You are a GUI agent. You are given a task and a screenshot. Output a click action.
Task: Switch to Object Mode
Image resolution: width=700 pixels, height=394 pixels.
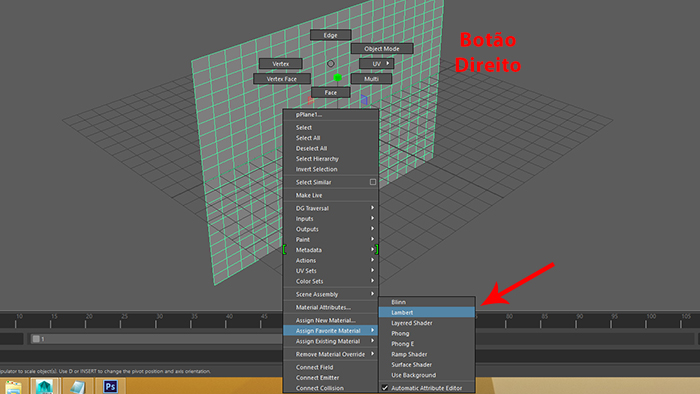click(382, 48)
